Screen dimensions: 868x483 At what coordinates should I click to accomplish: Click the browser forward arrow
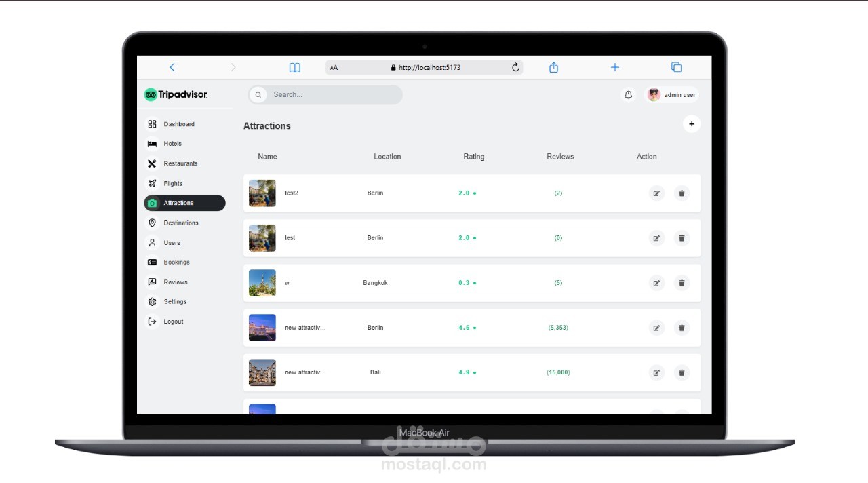pos(233,67)
